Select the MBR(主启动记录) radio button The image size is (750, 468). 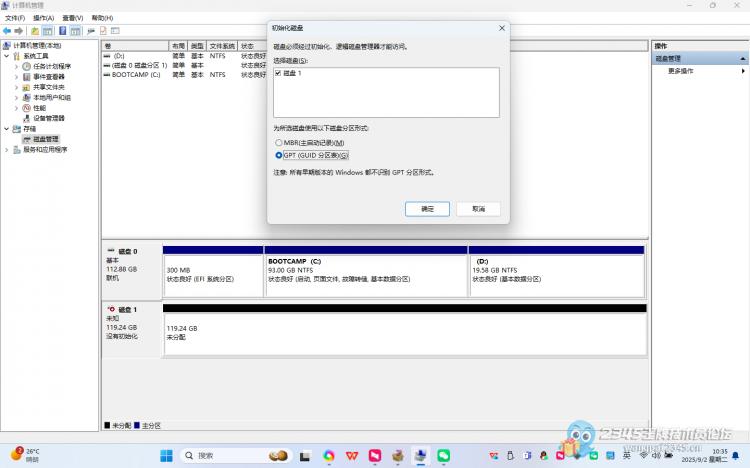(278, 143)
